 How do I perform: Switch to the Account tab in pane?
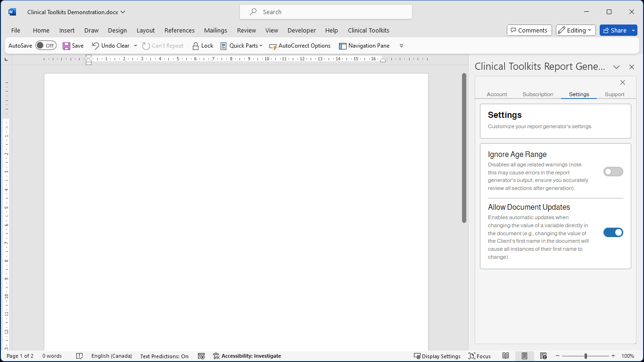tap(497, 94)
